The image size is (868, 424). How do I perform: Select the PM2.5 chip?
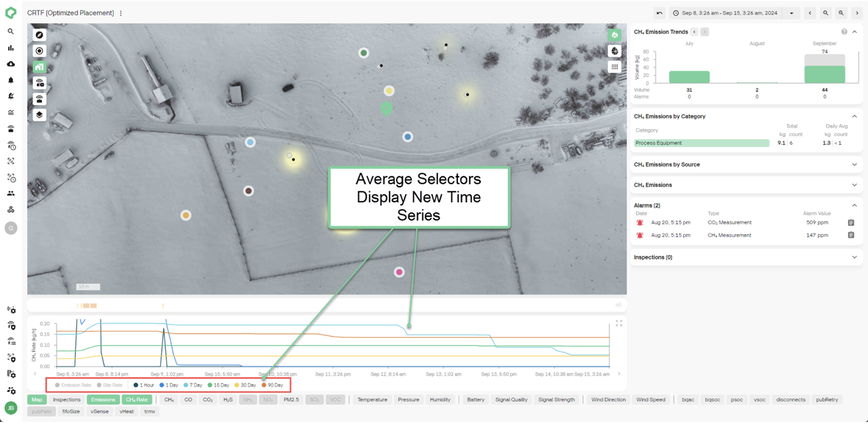[291, 400]
